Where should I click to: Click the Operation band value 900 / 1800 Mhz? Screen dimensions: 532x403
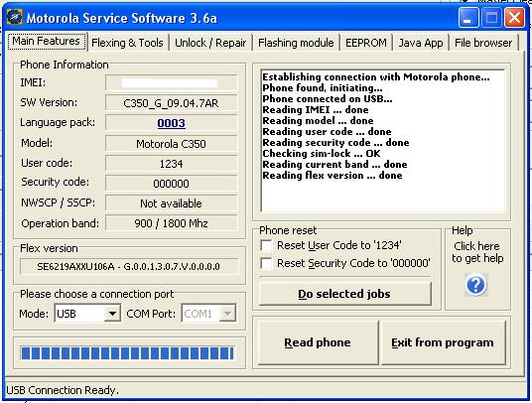click(172, 223)
